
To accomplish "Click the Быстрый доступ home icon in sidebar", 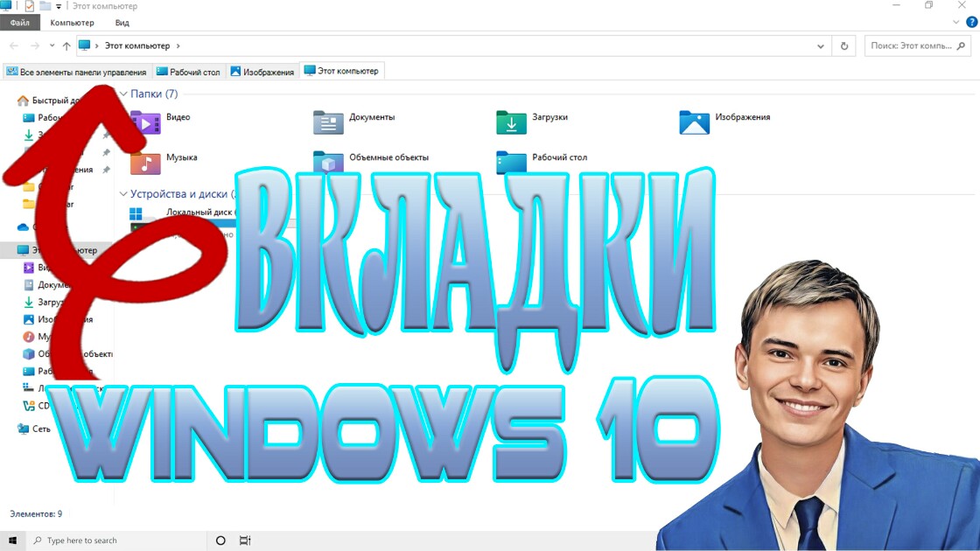I will tap(23, 101).
